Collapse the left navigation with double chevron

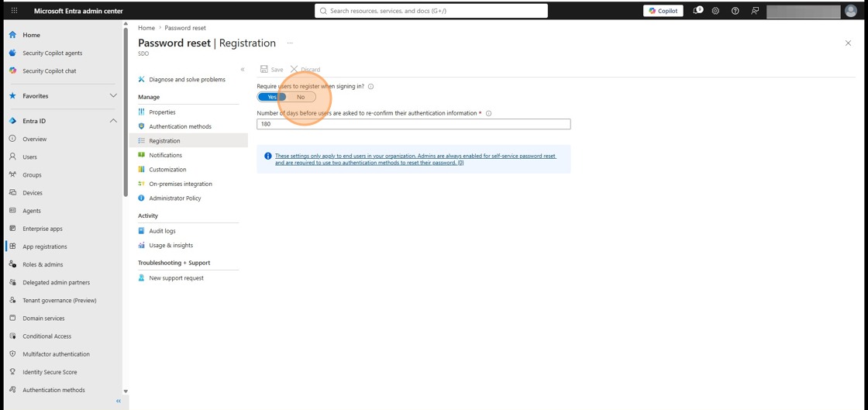118,401
